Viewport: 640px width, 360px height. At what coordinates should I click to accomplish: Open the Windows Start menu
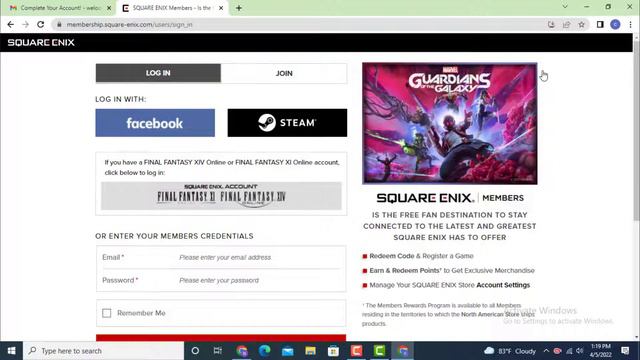[x=11, y=351]
